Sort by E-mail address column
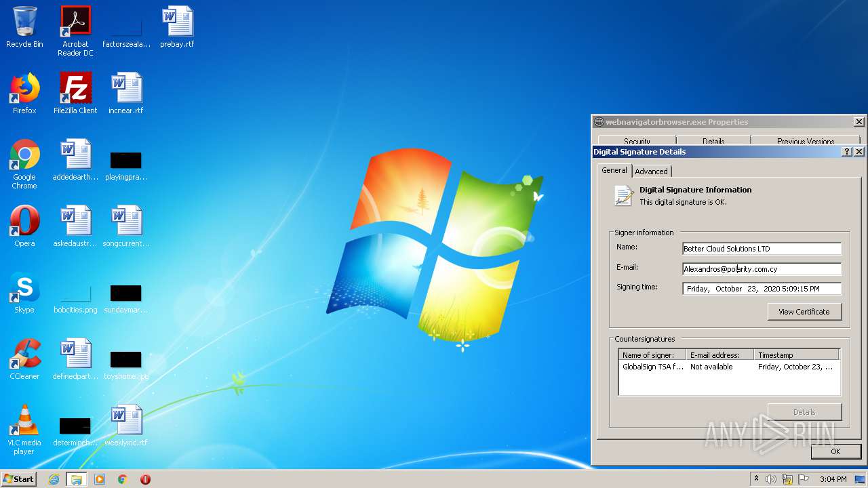The width and height of the screenshot is (868, 488). pos(720,355)
